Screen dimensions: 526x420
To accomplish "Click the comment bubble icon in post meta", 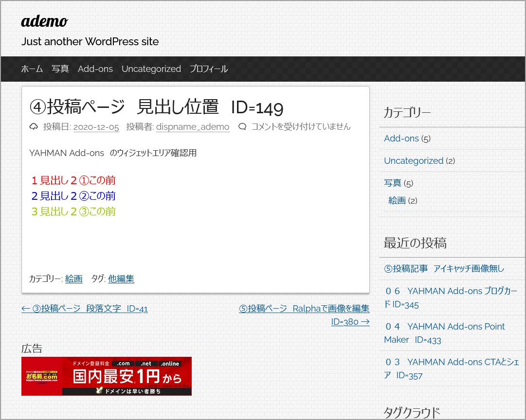I will tap(242, 127).
